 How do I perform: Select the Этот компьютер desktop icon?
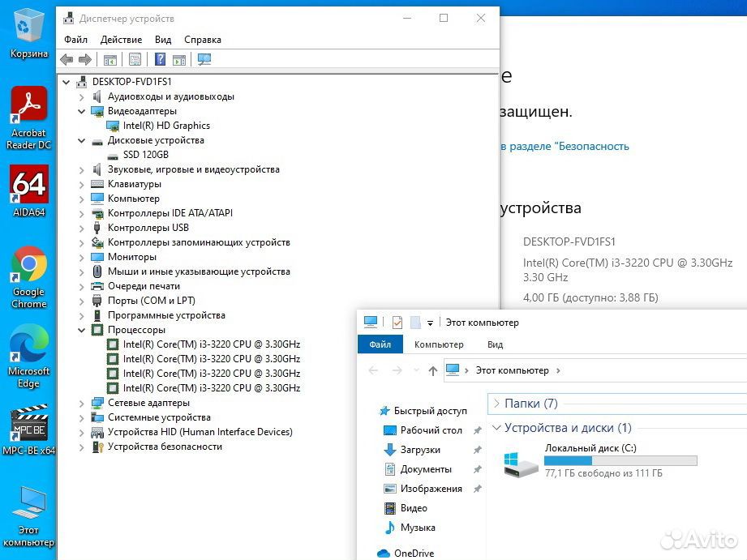click(x=28, y=517)
